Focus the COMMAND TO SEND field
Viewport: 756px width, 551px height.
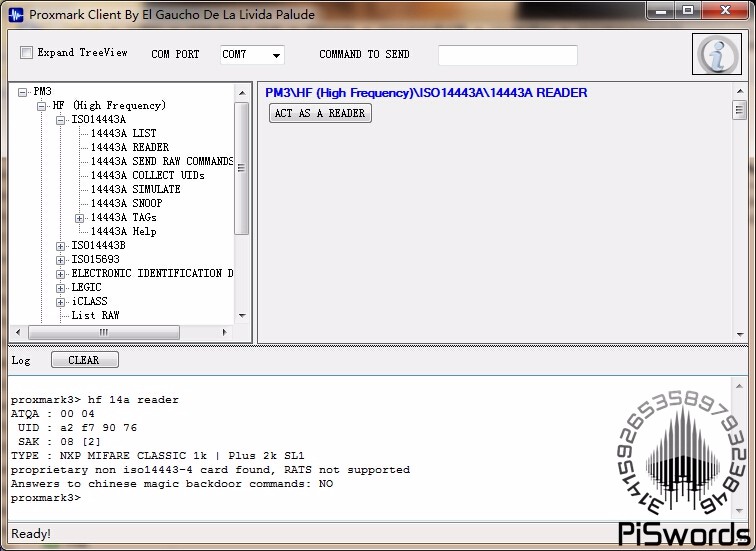[x=508, y=55]
